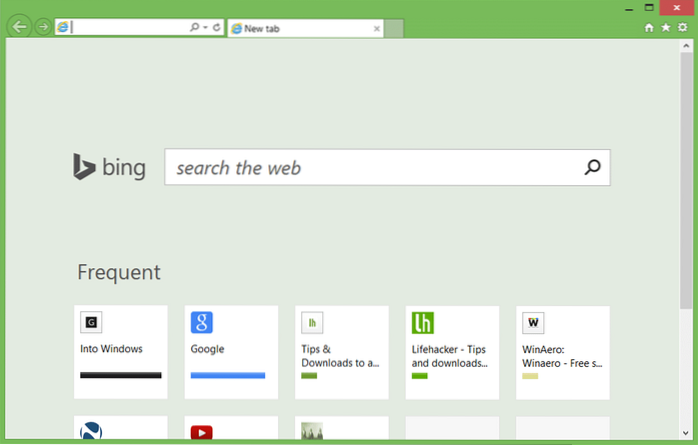
Task: Select the "New tab" tab
Action: pos(300,29)
